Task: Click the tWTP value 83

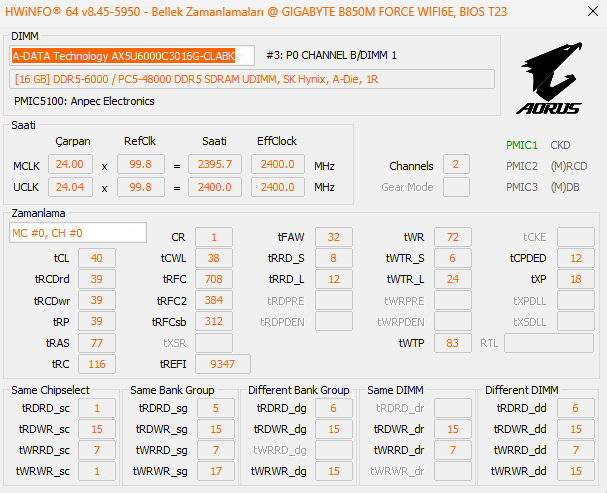Action: (x=453, y=343)
